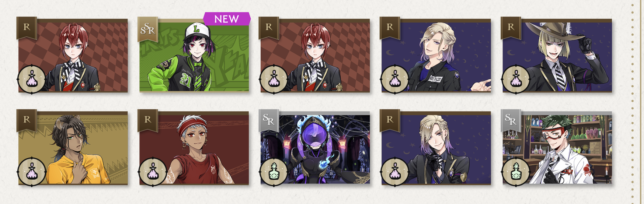Click pink potion icon on red headband card
The height and width of the screenshot is (204, 644).
click(153, 172)
